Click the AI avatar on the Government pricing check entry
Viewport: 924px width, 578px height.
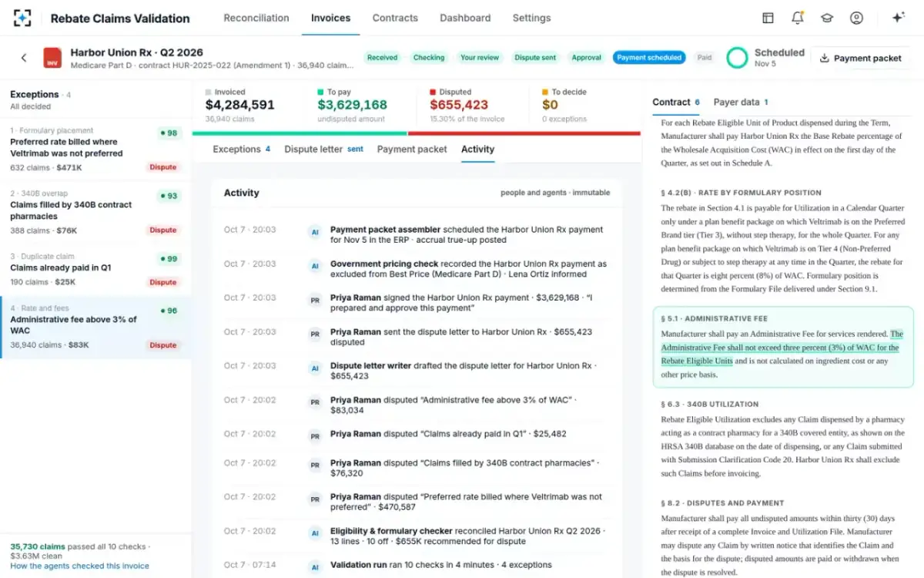point(314,266)
